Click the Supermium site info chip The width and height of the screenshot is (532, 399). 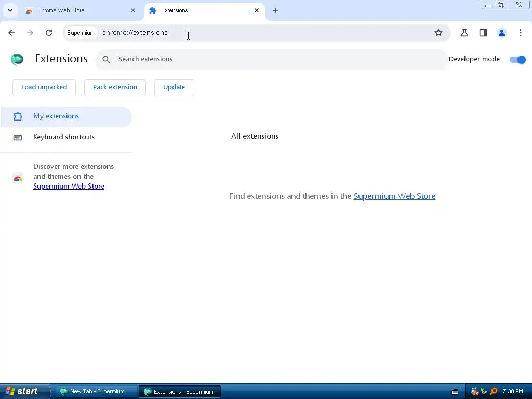81,33
